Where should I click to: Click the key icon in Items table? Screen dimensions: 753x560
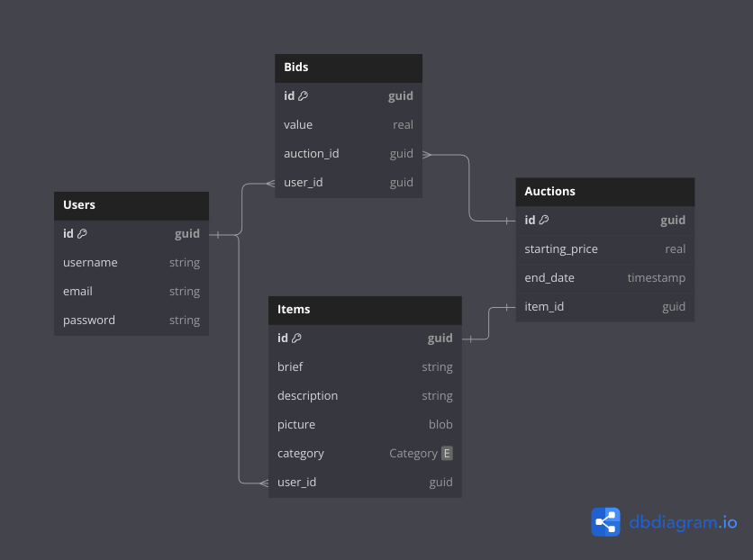point(296,339)
